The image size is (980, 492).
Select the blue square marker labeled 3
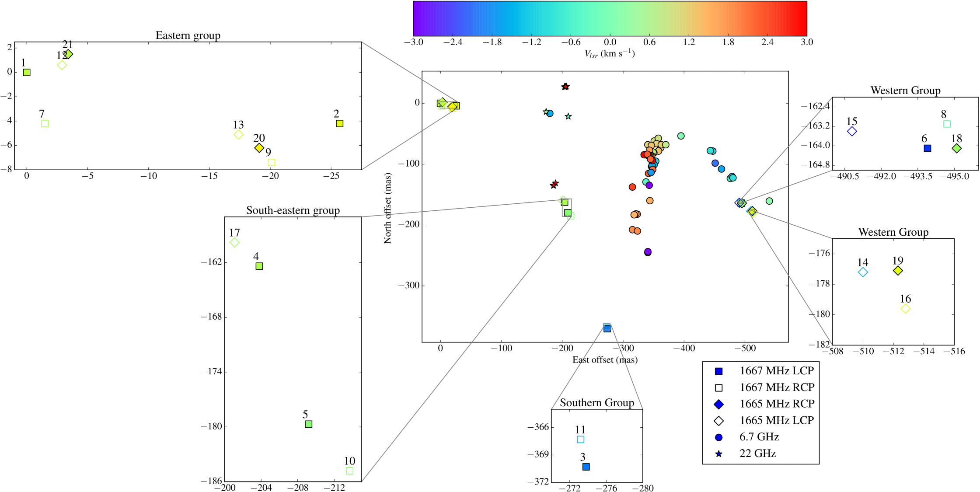[x=586, y=467]
